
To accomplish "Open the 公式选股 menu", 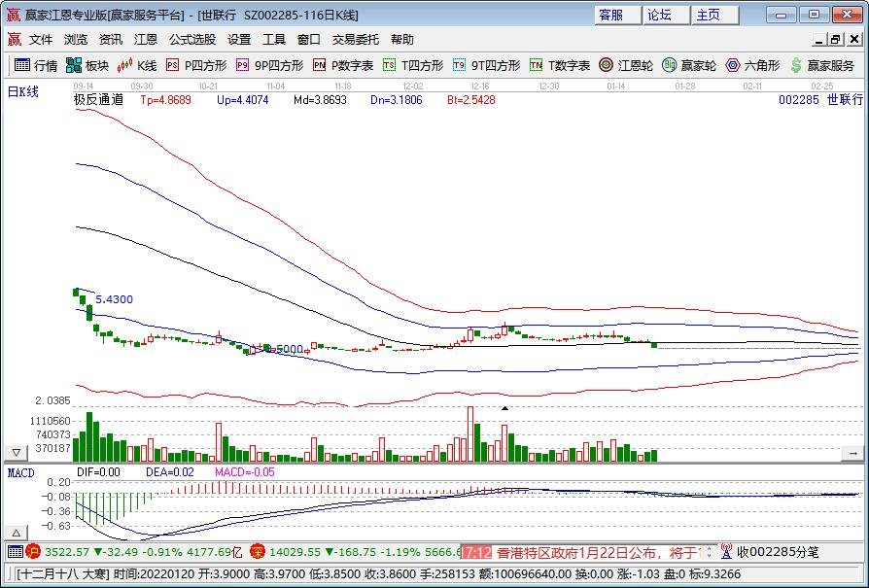I will 191,39.
